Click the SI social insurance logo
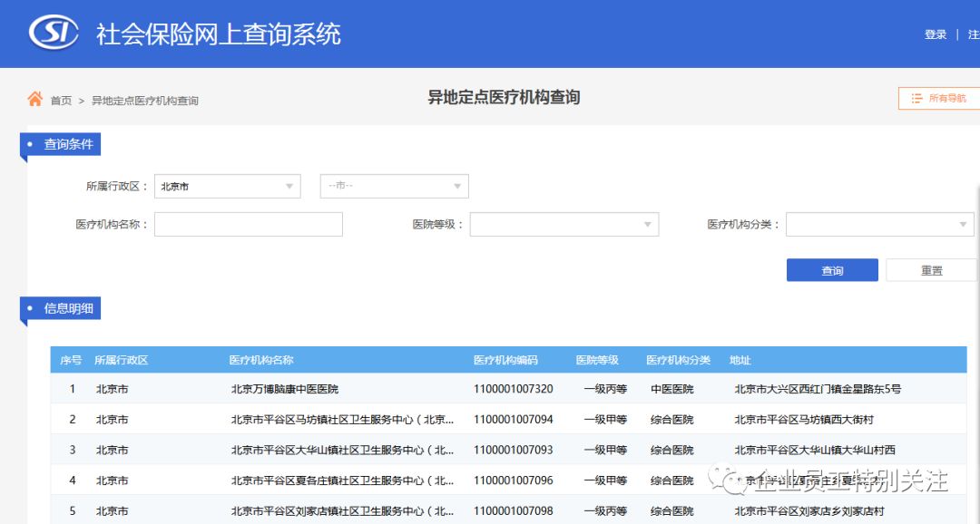The image size is (980, 524). point(54,33)
